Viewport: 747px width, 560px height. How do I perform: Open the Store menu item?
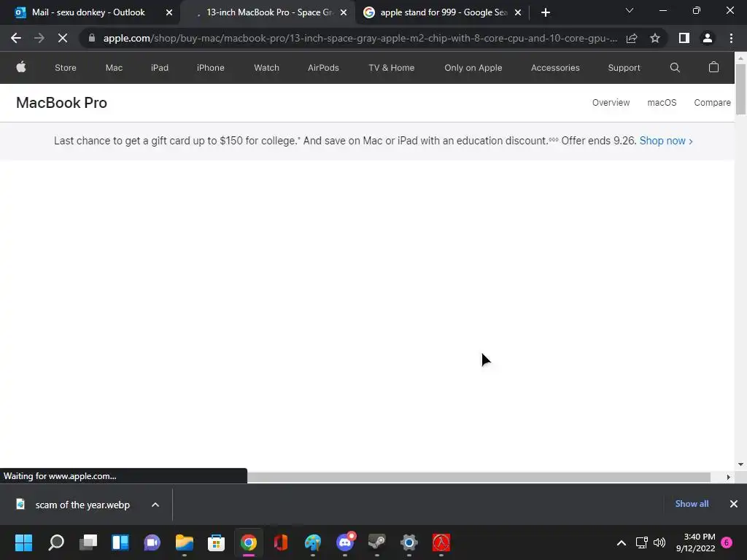pos(65,68)
